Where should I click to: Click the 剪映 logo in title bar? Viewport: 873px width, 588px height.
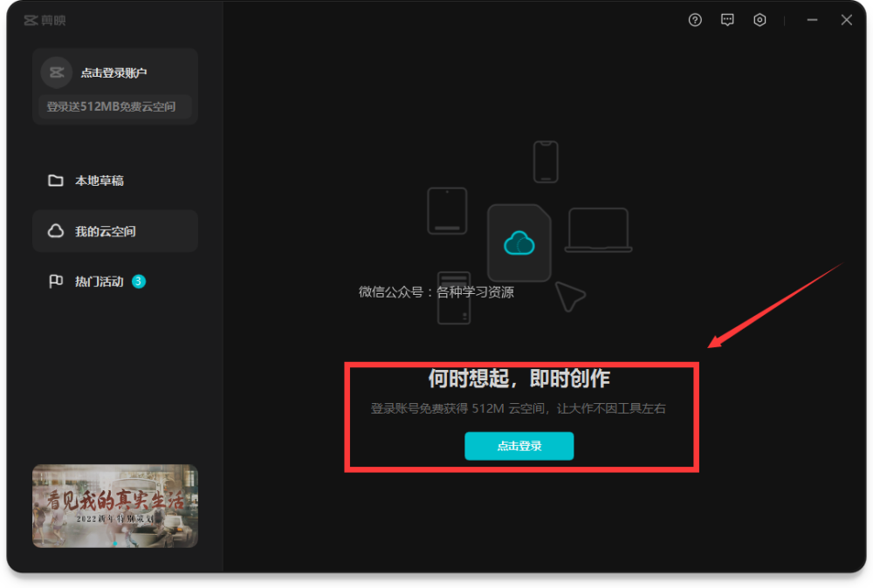(x=45, y=21)
